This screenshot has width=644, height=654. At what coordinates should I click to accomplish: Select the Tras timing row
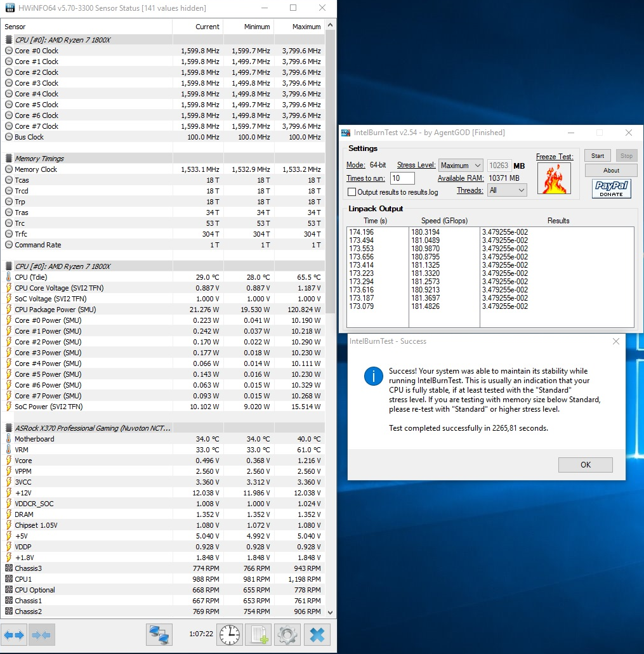[x=163, y=213]
